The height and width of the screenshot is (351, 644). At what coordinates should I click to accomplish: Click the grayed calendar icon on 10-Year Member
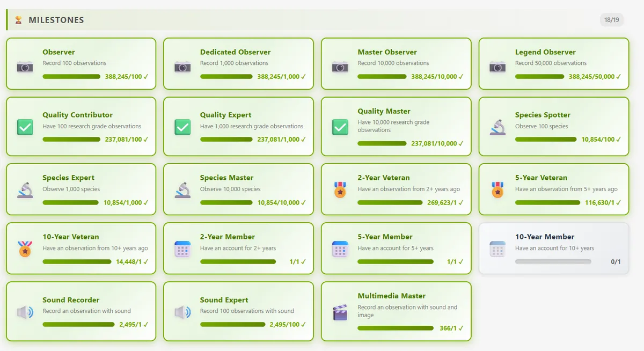[x=497, y=248]
